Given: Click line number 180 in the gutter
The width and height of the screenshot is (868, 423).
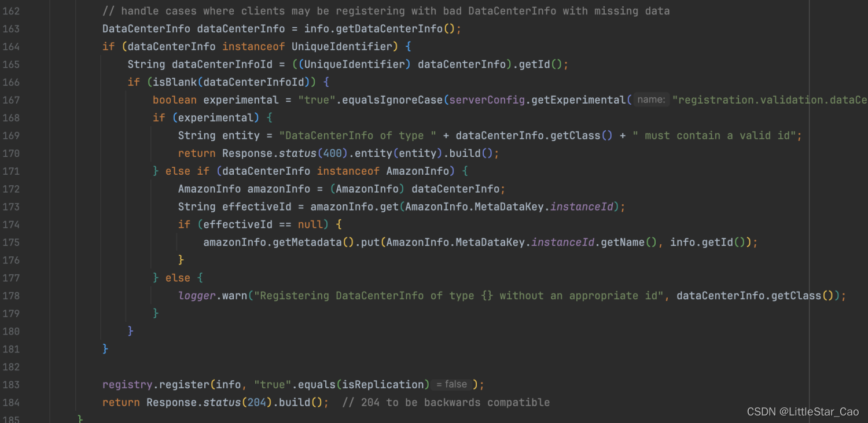Looking at the screenshot, I should click(10, 332).
